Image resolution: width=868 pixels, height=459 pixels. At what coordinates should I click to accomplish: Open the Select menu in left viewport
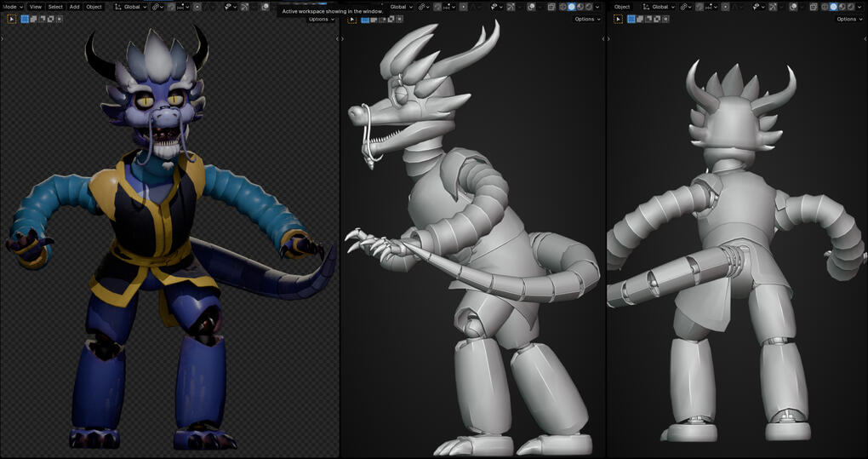tap(55, 7)
